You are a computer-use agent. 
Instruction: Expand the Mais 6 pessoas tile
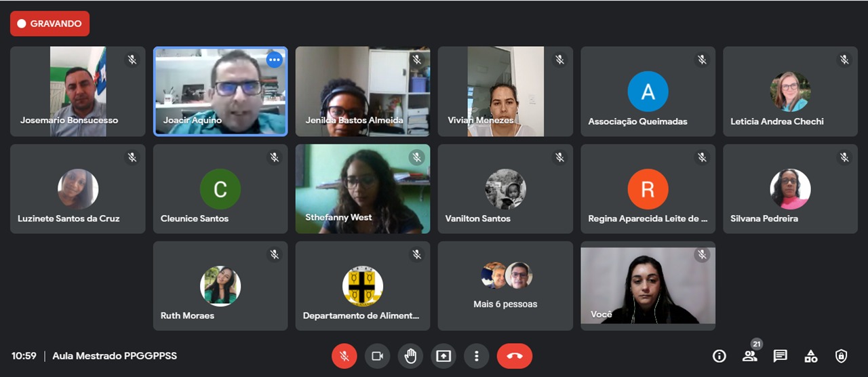click(505, 286)
